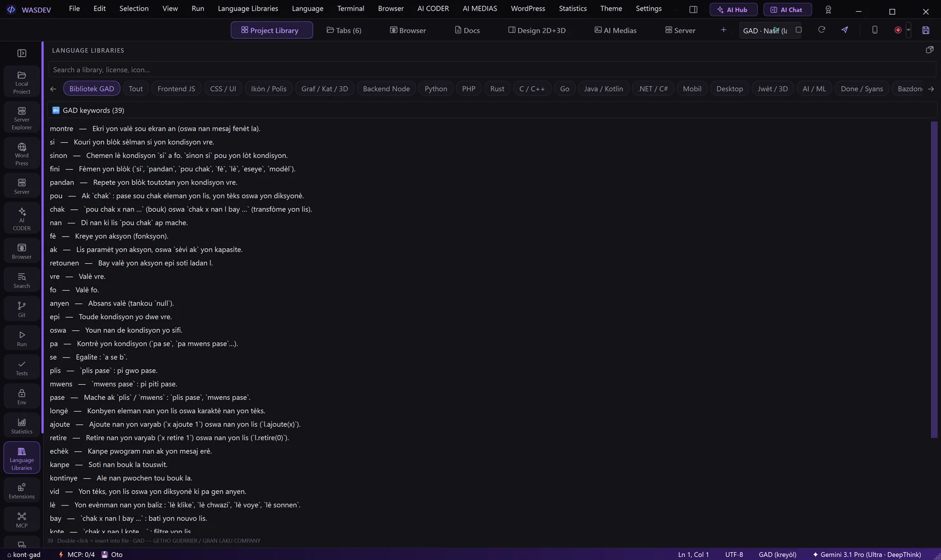The width and height of the screenshot is (941, 560).
Task: Open the Extensions sidebar panel
Action: pos(22,491)
